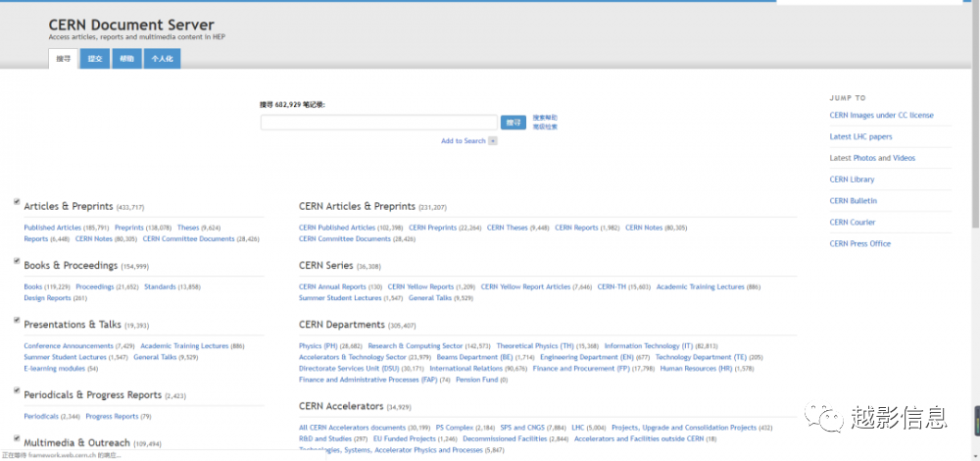
Task: Open the 提交 tab
Action: [95, 59]
